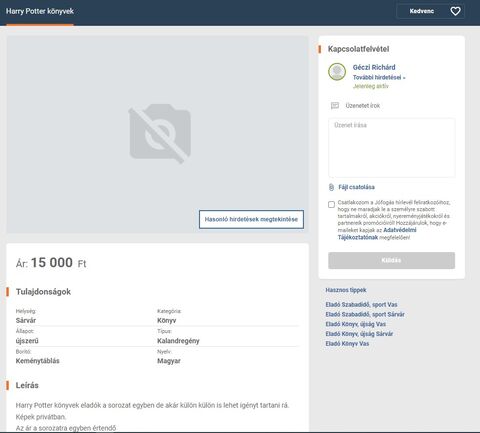
Task: Click the heart favorite icon
Action: pyautogui.click(x=455, y=11)
